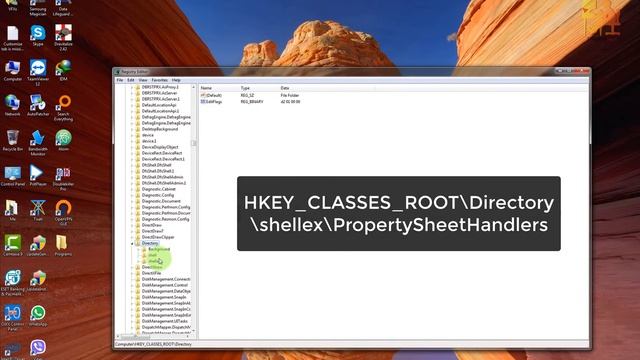
Task: Select the DiskManagement.UITasks key
Action: click(x=164, y=321)
